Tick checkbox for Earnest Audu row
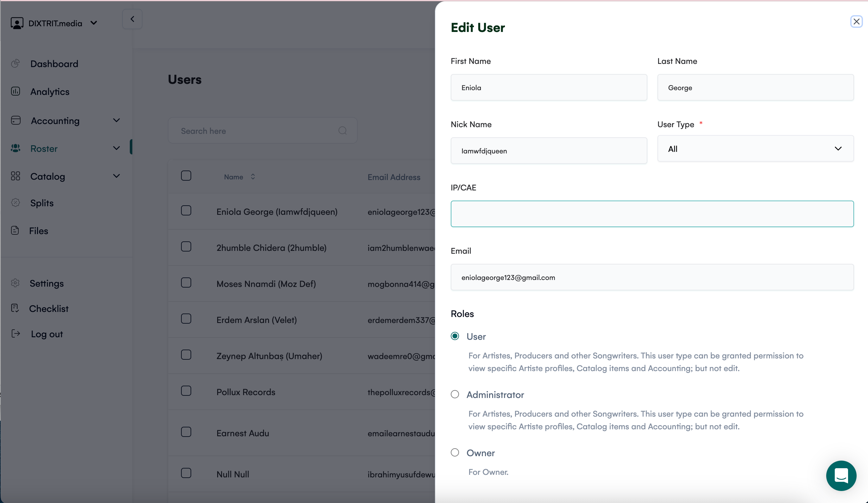 click(x=186, y=432)
